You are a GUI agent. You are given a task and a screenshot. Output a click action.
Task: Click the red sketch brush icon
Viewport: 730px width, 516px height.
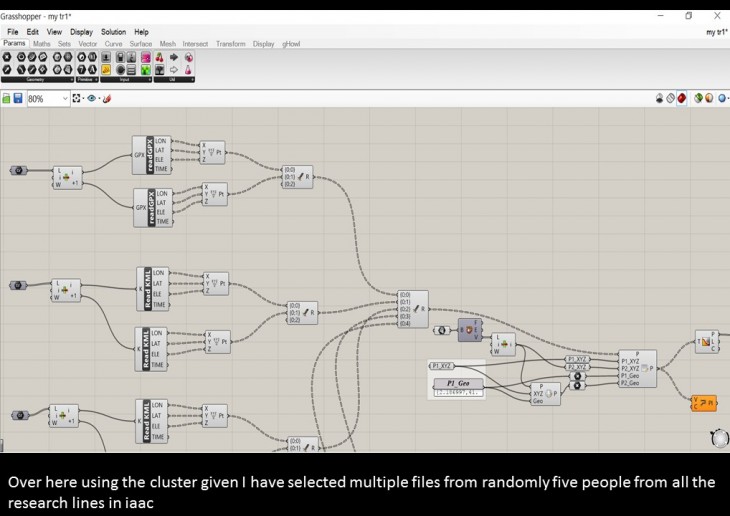tap(107, 99)
